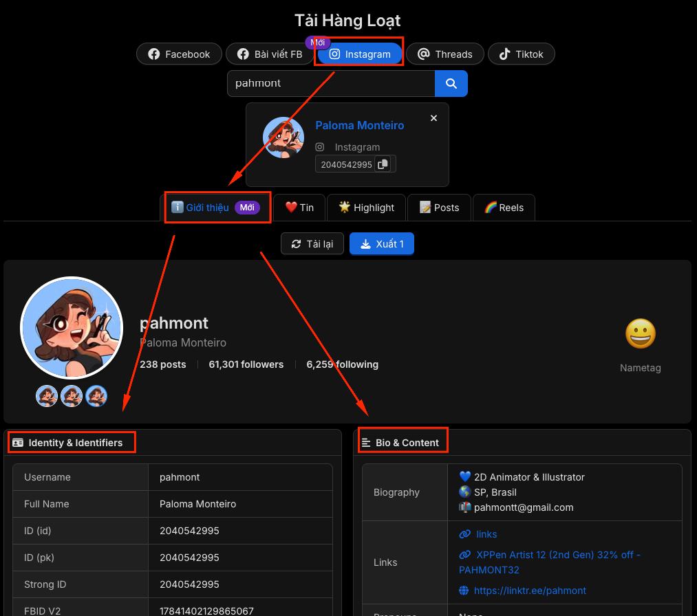Viewport: 697px width, 616px height.
Task: Click the first small avatar variant thumbnail
Action: pos(47,396)
